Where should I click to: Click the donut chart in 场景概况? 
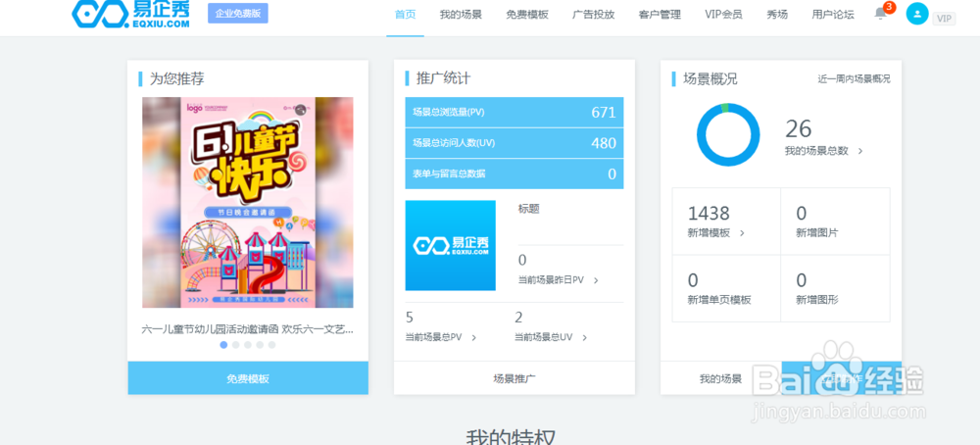[x=728, y=134]
